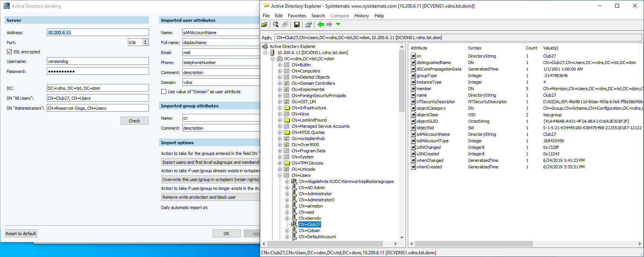Sort by the Attribute column header
The height and width of the screenshot is (257, 644).
(x=437, y=48)
